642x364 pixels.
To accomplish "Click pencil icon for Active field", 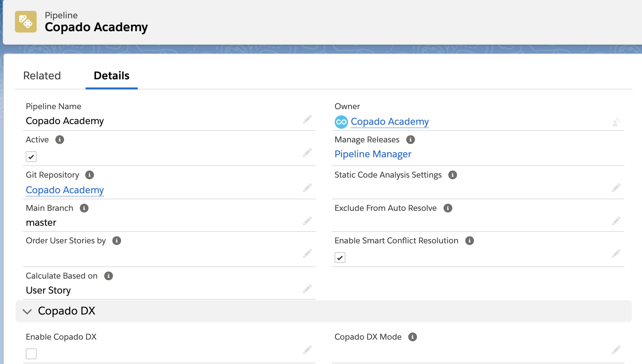I will pyautogui.click(x=307, y=153).
